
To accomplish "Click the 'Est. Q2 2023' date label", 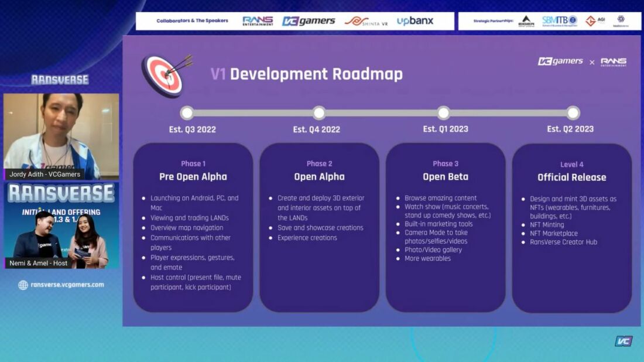I will [x=570, y=129].
